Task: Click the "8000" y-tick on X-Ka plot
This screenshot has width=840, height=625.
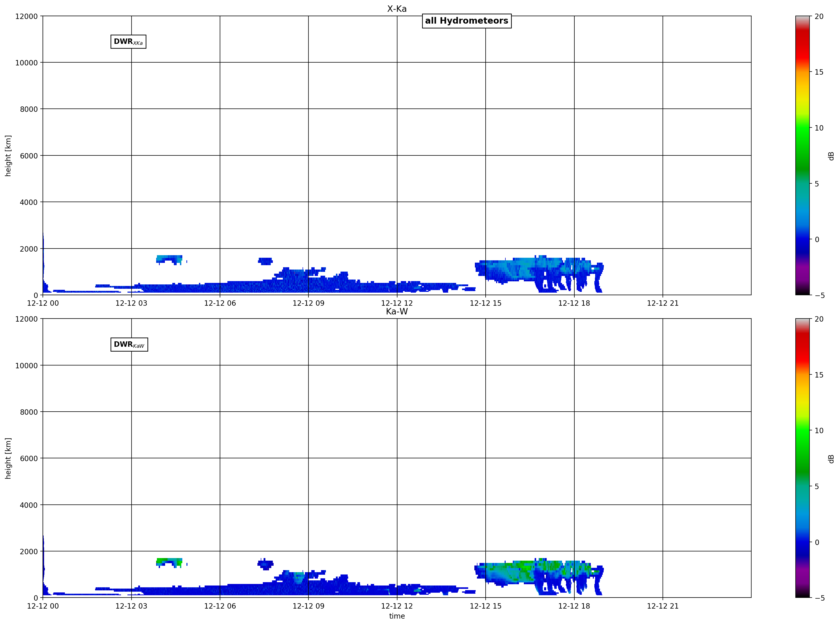Action: pyautogui.click(x=29, y=109)
